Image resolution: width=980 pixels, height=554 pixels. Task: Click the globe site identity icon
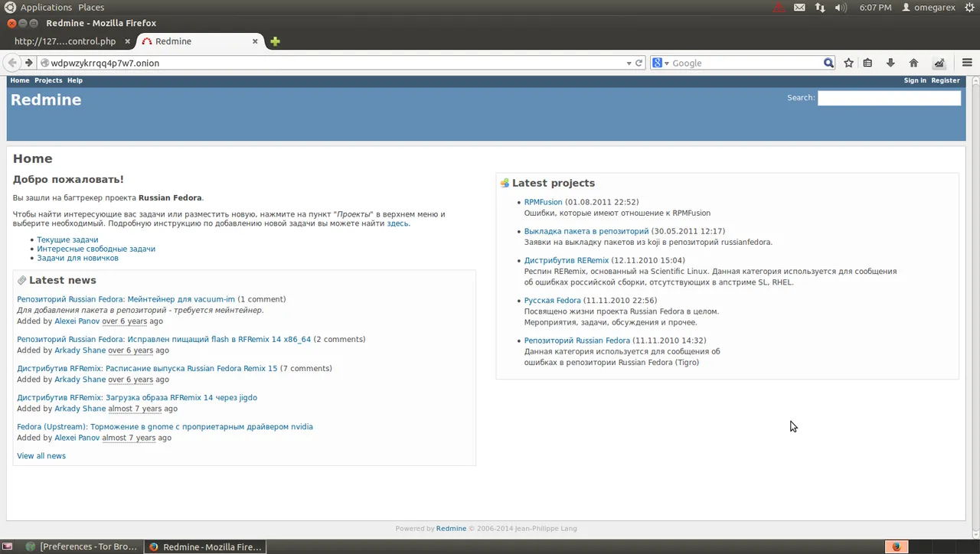pyautogui.click(x=44, y=63)
